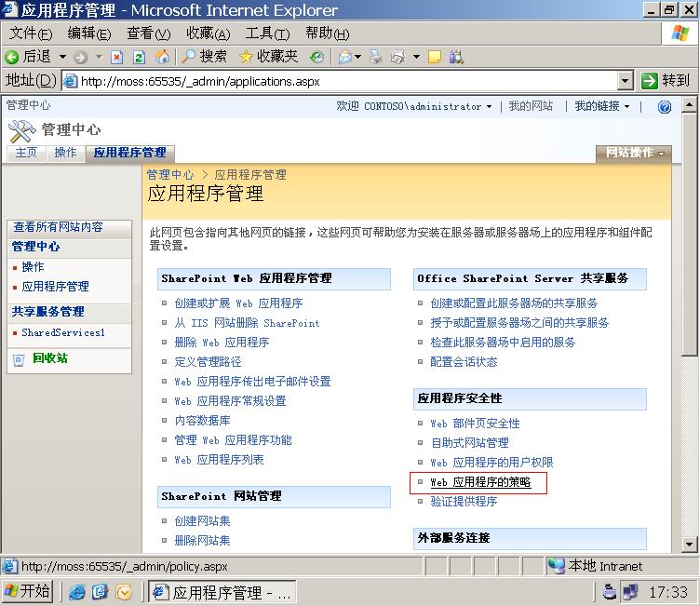Screen dimensions: 700x606
Task: Open the Edit button dropdown arrow
Action: pos(416,57)
